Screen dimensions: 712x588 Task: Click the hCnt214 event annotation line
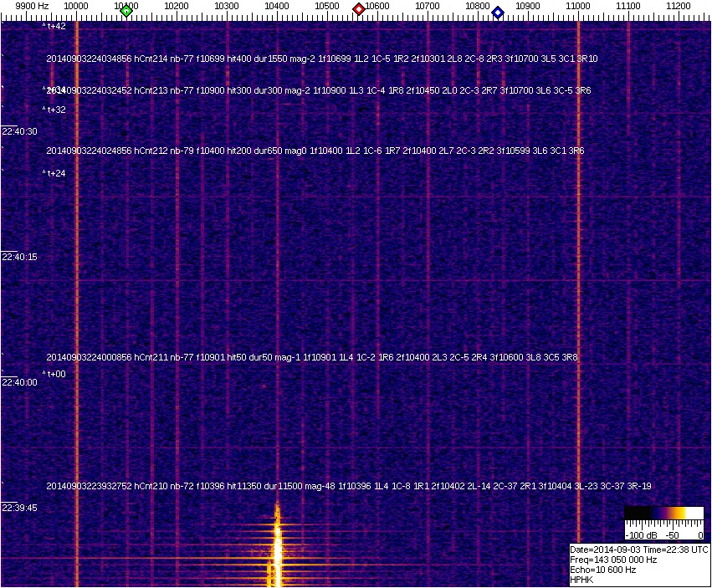[x=321, y=59]
